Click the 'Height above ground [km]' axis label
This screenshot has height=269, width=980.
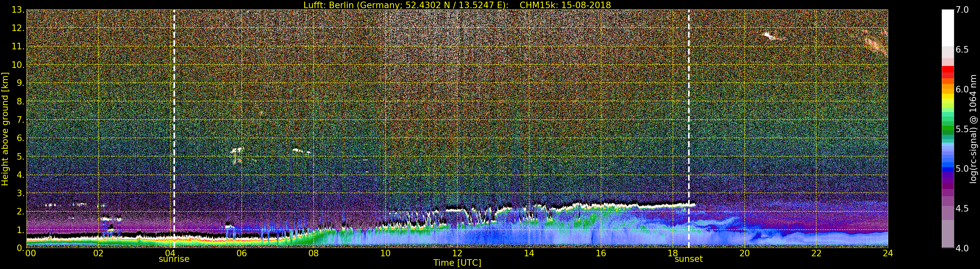[x=5, y=129]
